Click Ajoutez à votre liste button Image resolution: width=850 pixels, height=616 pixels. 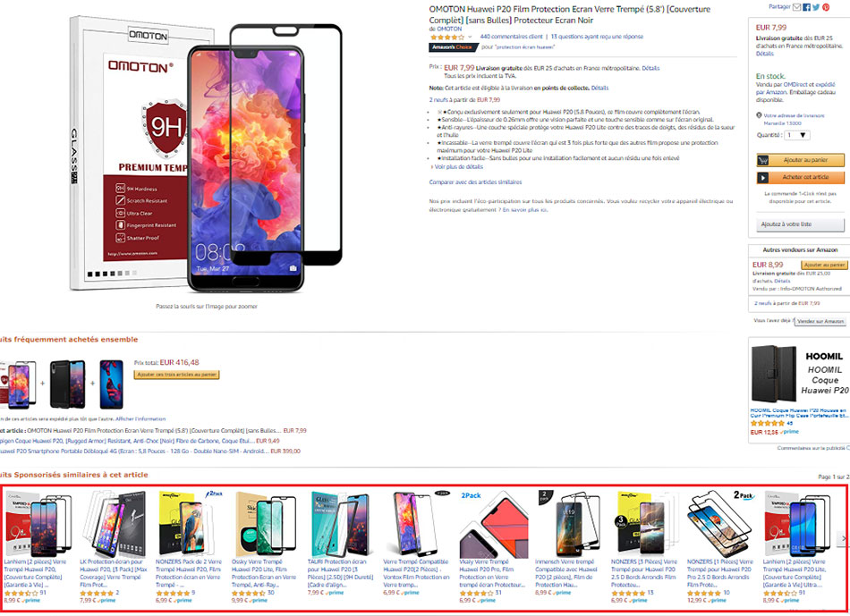pyautogui.click(x=801, y=224)
